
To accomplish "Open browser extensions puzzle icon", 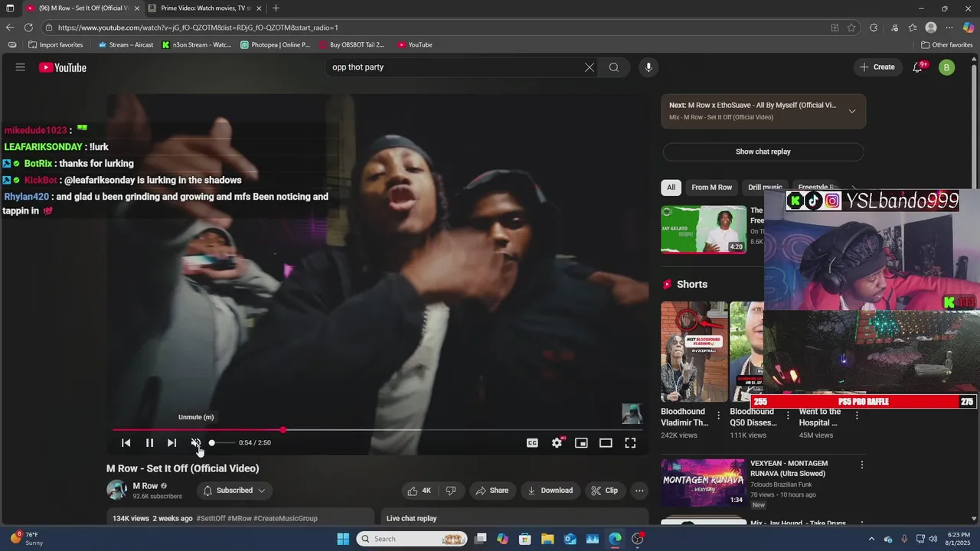I will pos(874,28).
